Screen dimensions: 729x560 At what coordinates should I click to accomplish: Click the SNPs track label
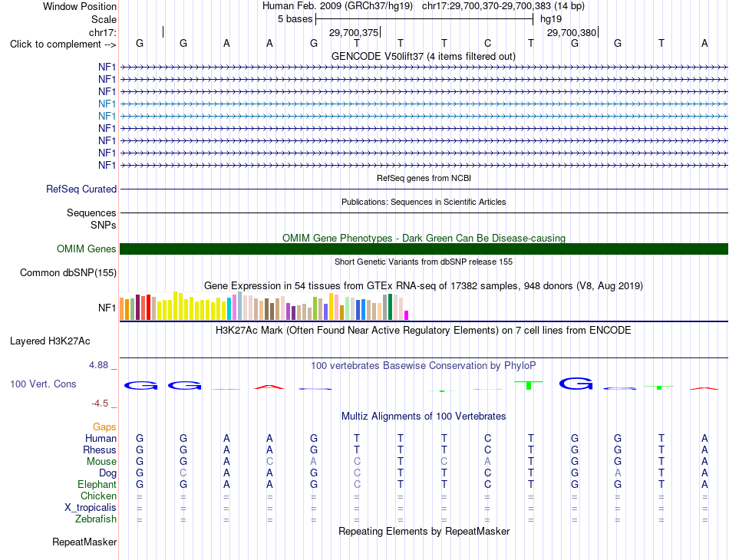104,225
